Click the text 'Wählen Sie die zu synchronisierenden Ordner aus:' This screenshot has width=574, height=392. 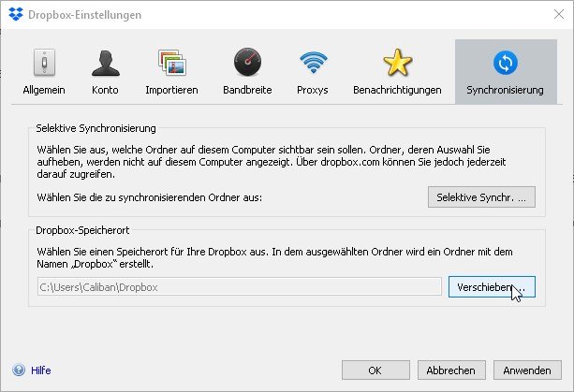click(150, 197)
